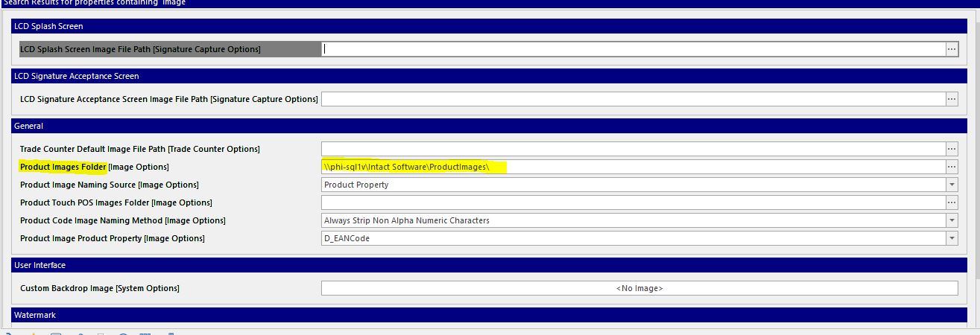
Task: Expand Product Image Naming Source dropdown
Action: pyautogui.click(x=952, y=185)
